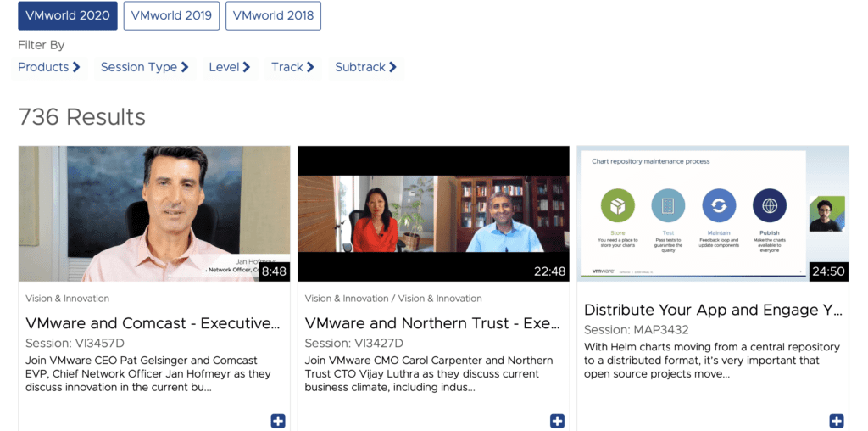Expand the Level filter
Image resolution: width=868 pixels, height=431 pixels.
230,67
